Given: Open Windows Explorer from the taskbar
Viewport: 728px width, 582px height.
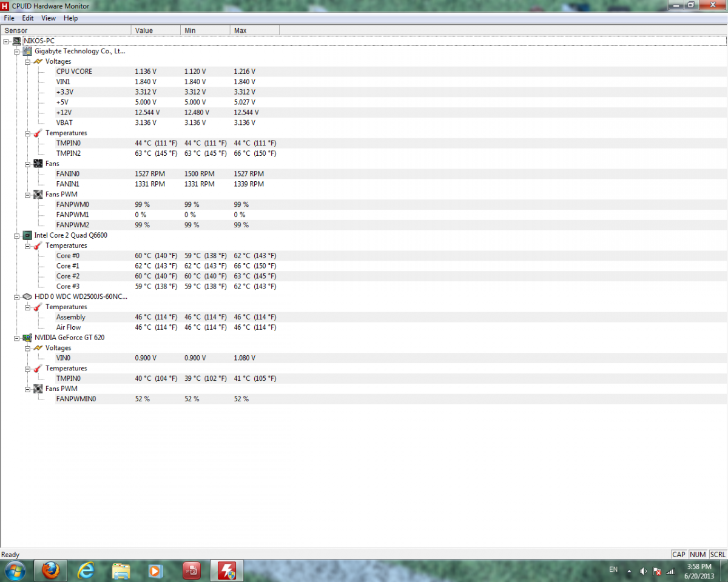Looking at the screenshot, I should point(121,570).
